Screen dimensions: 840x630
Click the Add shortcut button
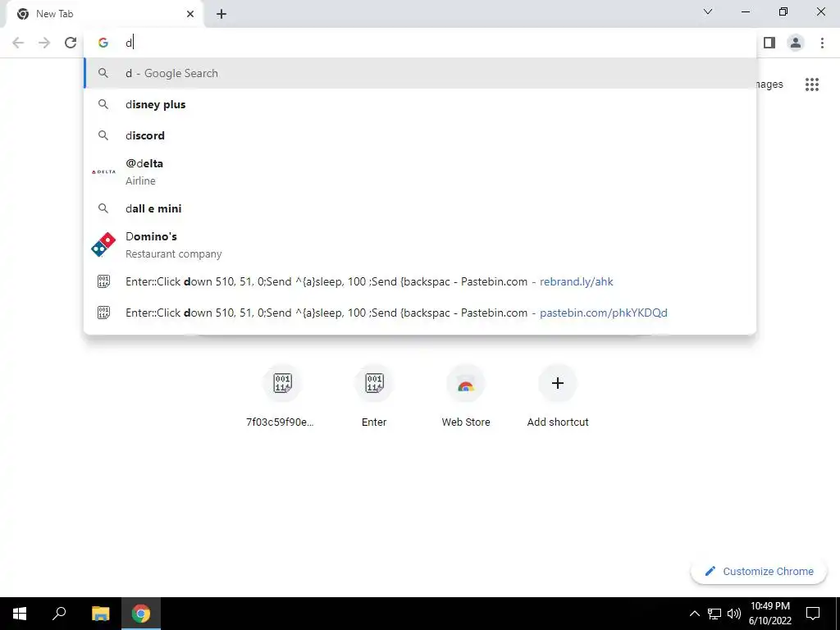[558, 396]
